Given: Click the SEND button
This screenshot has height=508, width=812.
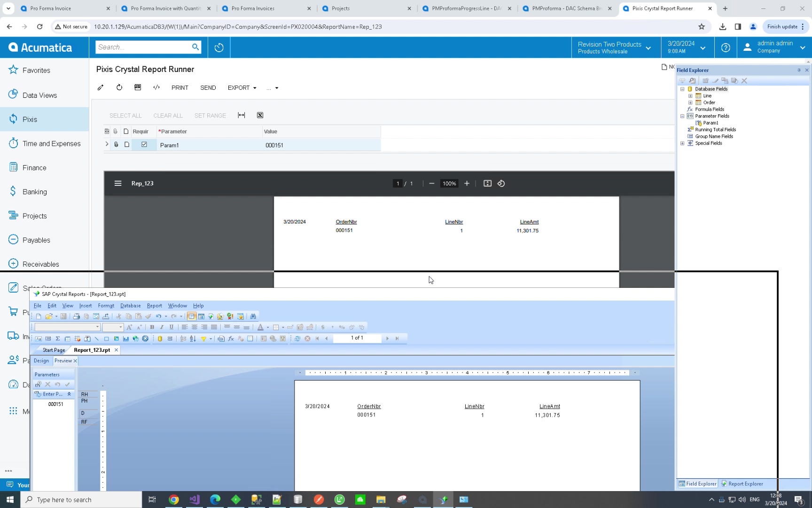Looking at the screenshot, I should tap(208, 88).
